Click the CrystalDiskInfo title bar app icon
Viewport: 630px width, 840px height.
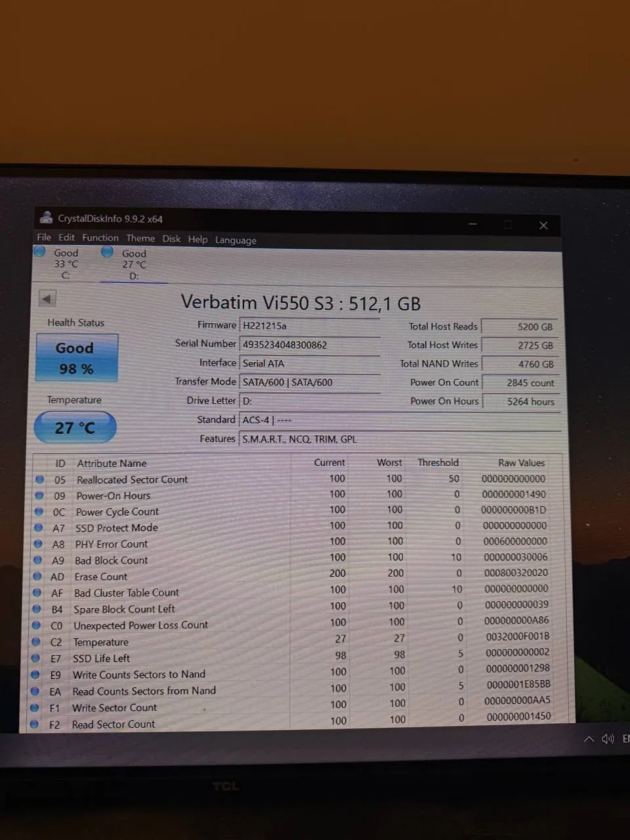click(x=46, y=218)
